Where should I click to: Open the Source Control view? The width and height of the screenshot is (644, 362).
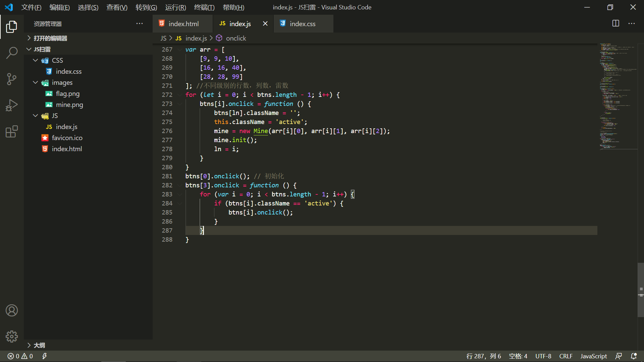(x=12, y=79)
